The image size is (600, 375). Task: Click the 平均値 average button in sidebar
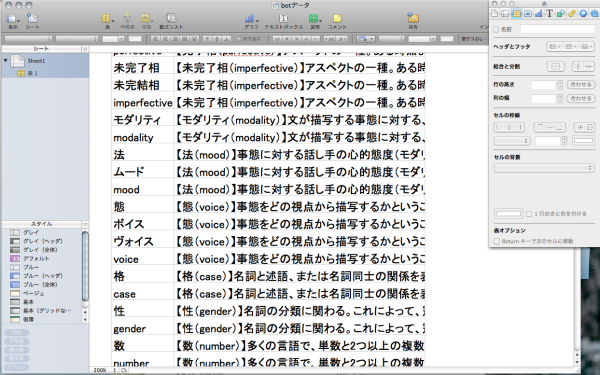click(x=16, y=341)
